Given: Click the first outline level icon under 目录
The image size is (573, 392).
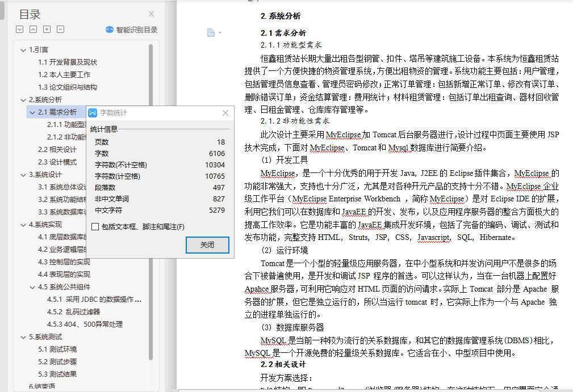Looking at the screenshot, I should pos(20,29).
